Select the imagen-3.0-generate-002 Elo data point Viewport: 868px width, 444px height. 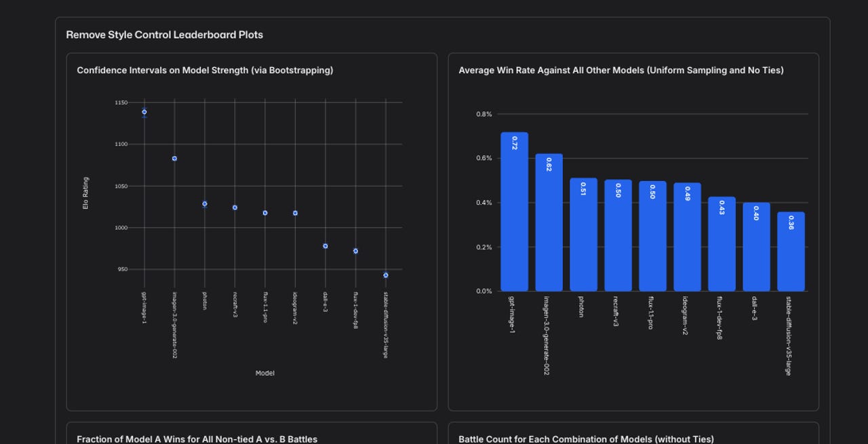(174, 159)
